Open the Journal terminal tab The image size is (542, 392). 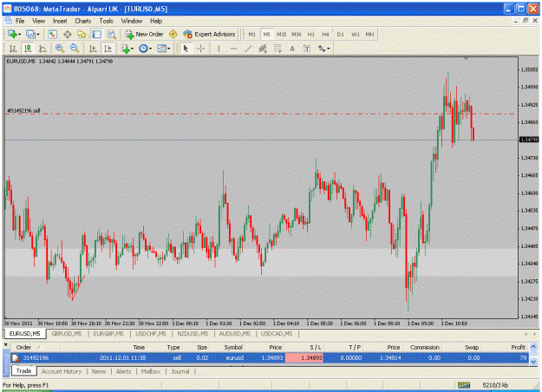[180, 371]
